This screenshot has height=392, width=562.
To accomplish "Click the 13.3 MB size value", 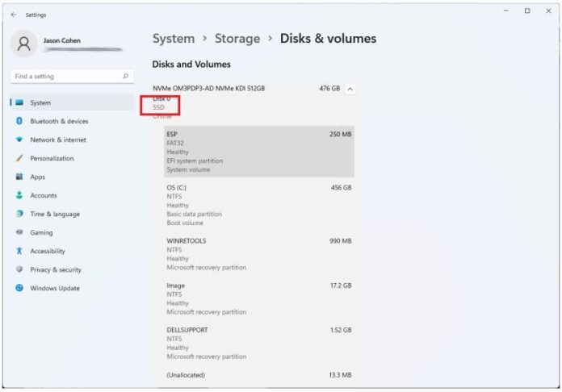I will 340,375.
